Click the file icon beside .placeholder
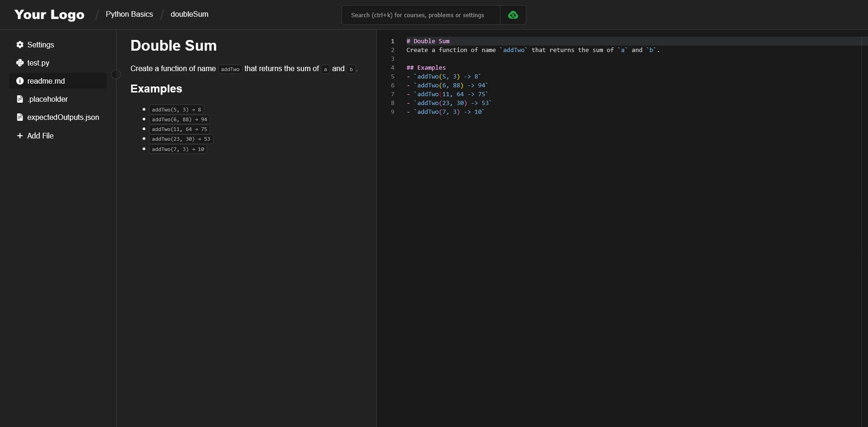Image resolution: width=868 pixels, height=427 pixels. coord(20,99)
